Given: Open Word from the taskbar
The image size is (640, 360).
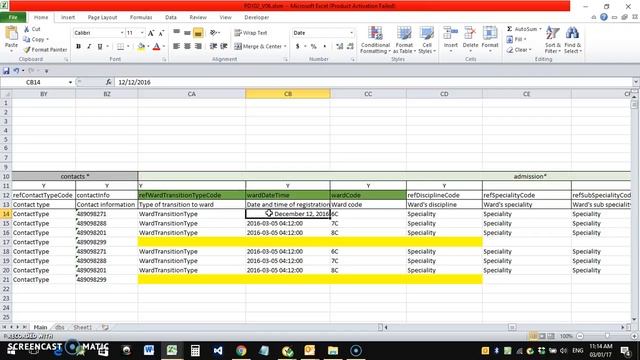Looking at the screenshot, I should [x=149, y=350].
